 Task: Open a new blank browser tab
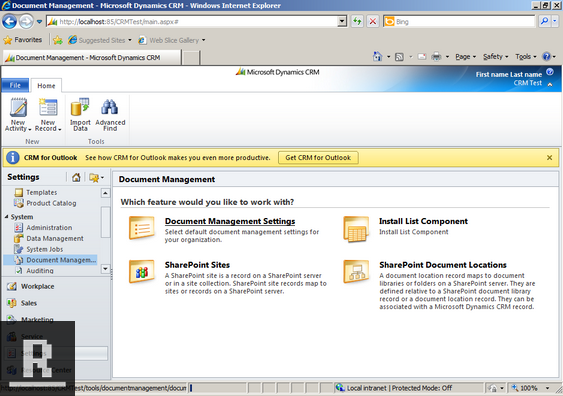[191, 58]
